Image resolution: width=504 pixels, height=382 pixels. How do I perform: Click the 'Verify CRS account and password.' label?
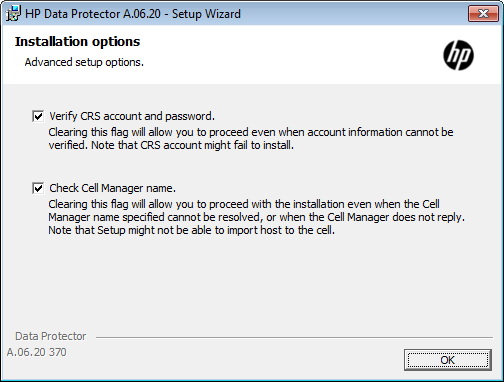point(132,116)
